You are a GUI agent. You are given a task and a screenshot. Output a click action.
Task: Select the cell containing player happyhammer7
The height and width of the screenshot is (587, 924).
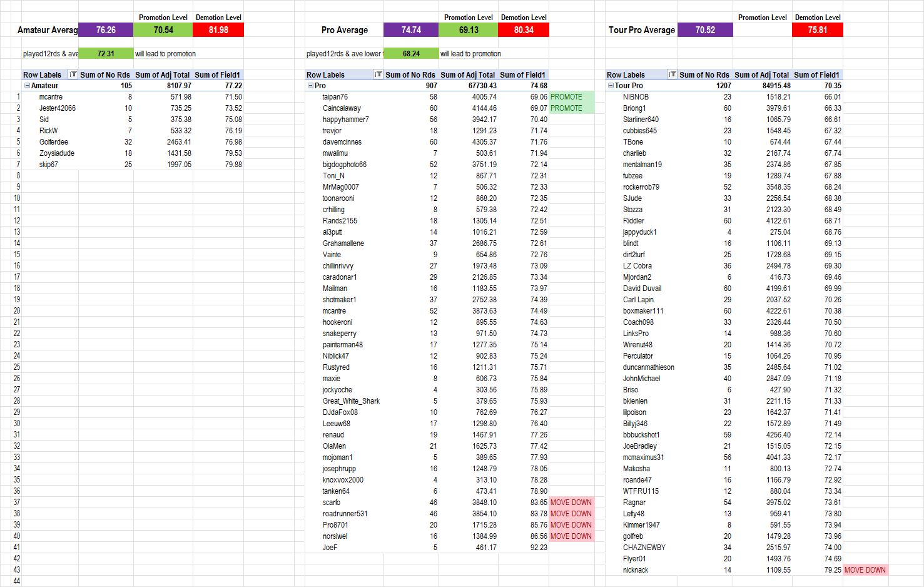point(345,120)
